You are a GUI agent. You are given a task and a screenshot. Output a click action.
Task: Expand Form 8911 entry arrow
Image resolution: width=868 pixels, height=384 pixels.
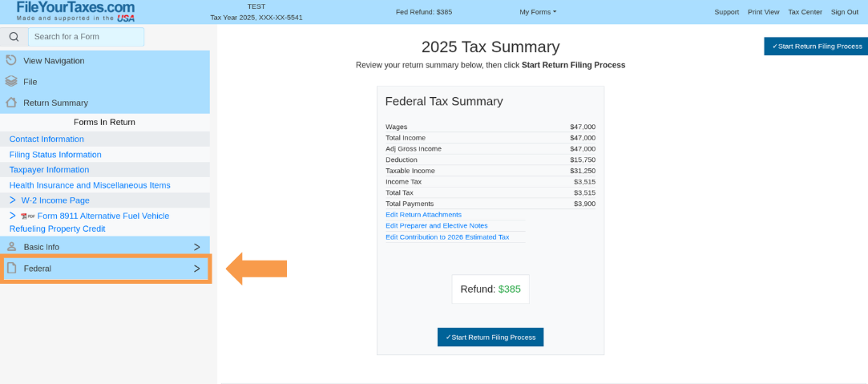(x=13, y=216)
